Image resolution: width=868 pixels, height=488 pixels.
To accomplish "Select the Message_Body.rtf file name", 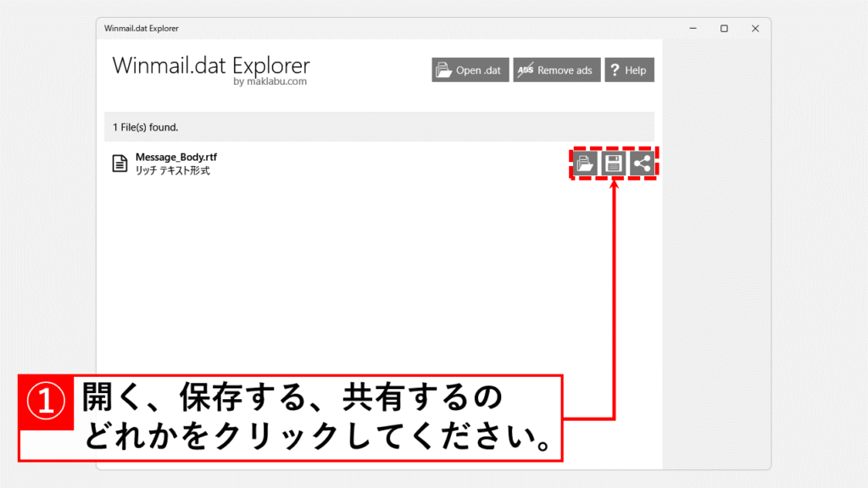I will (x=170, y=157).
